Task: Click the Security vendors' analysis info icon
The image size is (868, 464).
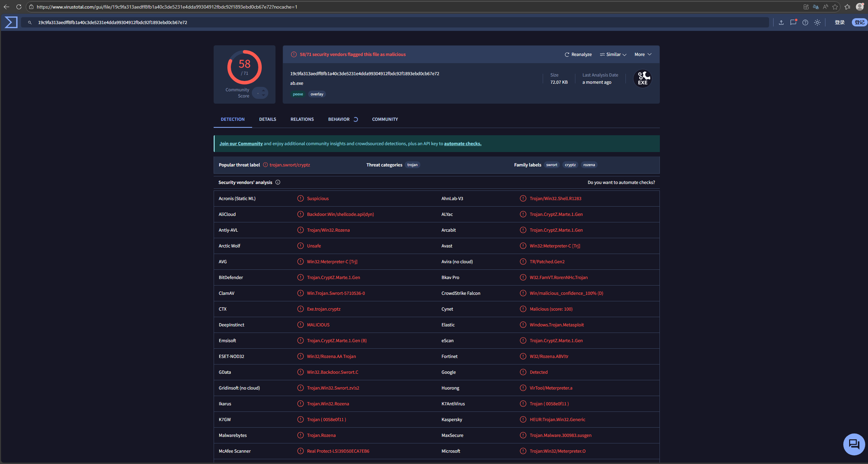Action: tap(278, 182)
